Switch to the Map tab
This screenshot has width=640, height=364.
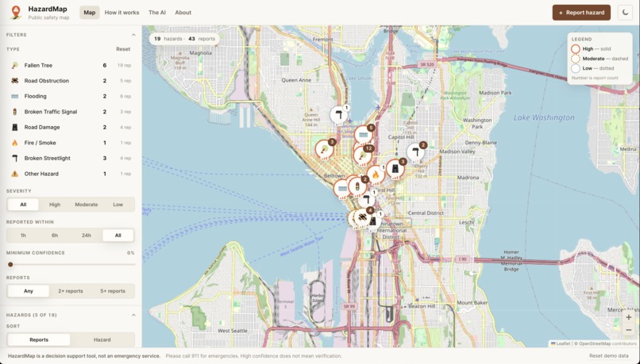[90, 13]
